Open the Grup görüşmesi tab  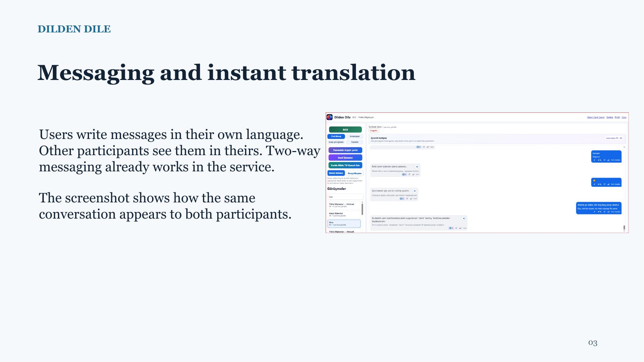[x=336, y=142]
